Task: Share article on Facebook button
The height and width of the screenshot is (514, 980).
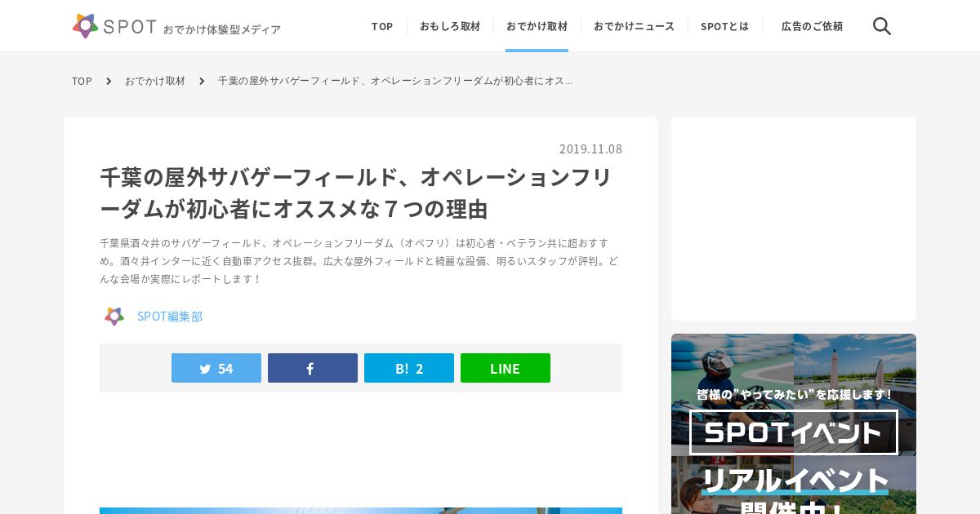Action: click(x=313, y=368)
